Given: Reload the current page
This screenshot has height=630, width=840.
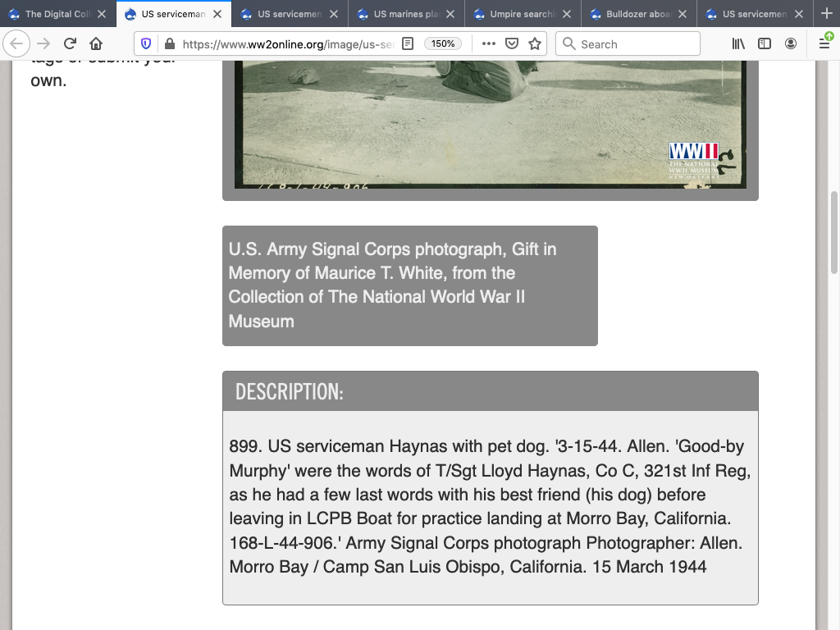Looking at the screenshot, I should pos(70,44).
